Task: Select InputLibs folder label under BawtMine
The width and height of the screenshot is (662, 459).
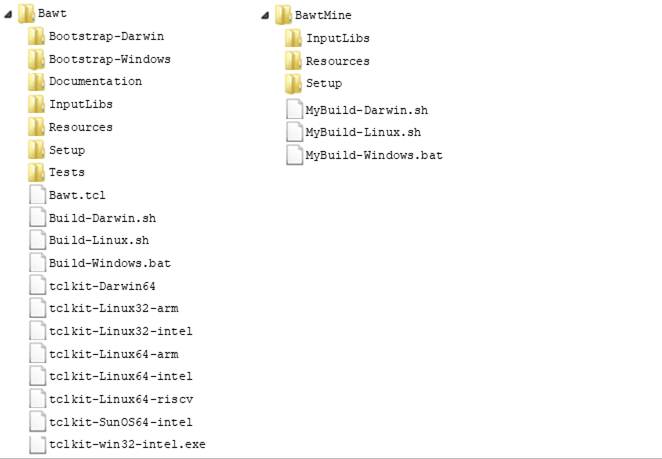Action: point(337,38)
